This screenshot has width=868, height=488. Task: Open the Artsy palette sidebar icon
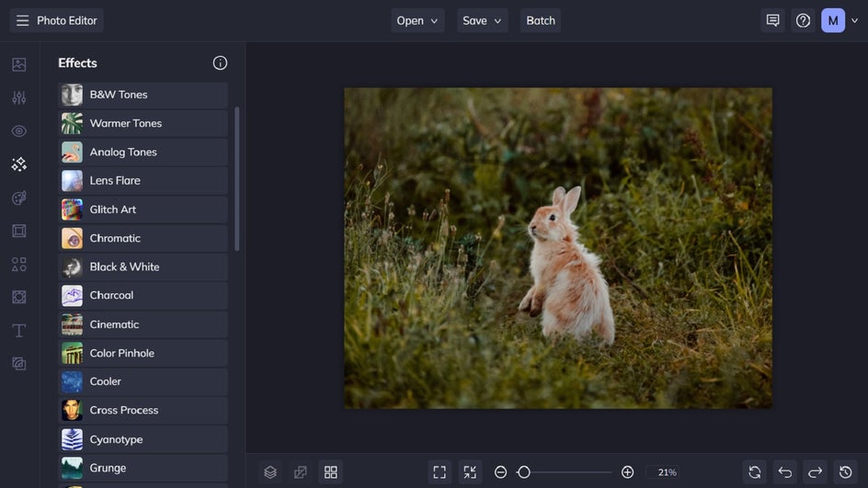(x=18, y=198)
